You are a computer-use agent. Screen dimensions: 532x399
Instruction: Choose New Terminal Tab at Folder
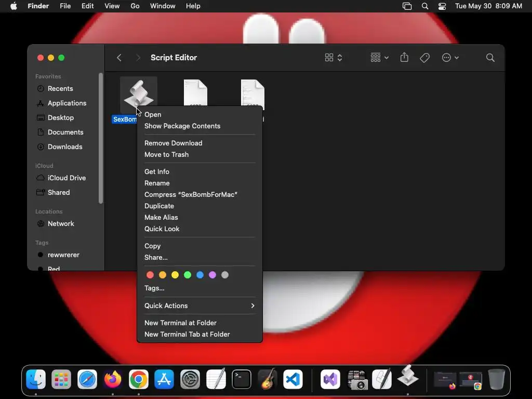tap(199, 334)
